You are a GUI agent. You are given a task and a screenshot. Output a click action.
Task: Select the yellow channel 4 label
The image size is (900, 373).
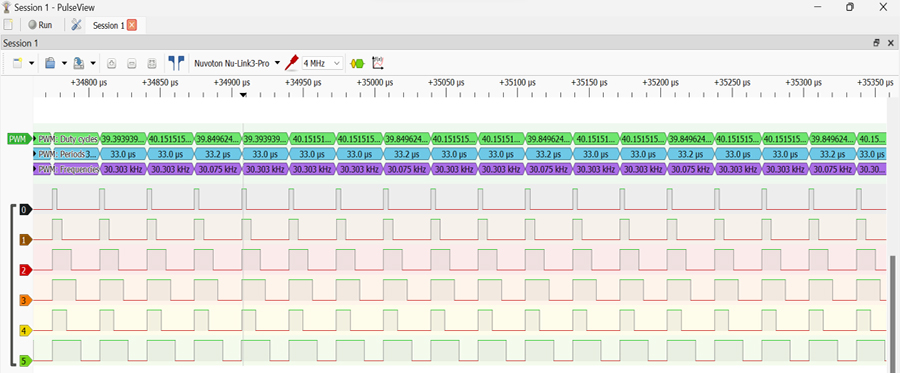(x=25, y=331)
